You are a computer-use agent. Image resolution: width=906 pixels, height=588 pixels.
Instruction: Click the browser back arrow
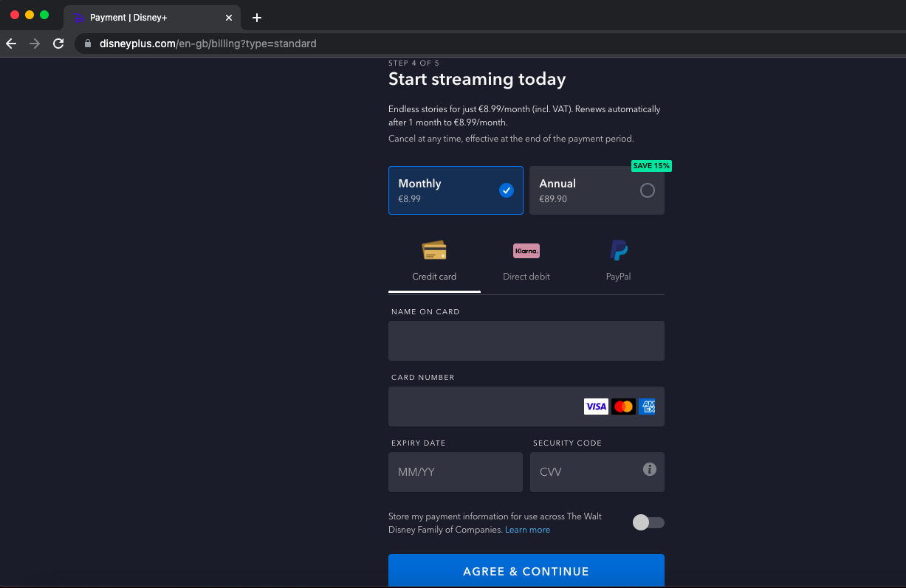point(11,44)
